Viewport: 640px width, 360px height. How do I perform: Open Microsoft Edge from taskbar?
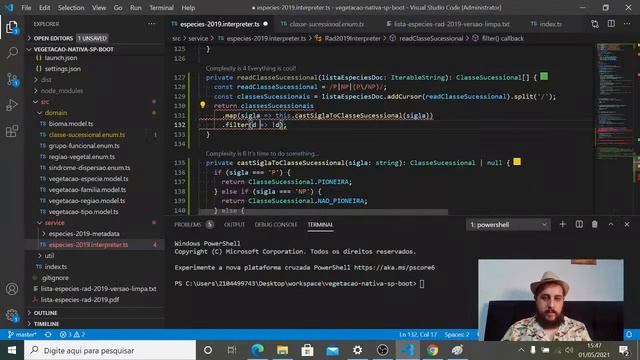pyautogui.click(x=258, y=350)
